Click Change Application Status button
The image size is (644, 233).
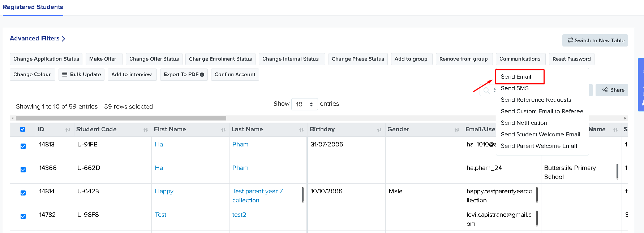[x=46, y=59]
